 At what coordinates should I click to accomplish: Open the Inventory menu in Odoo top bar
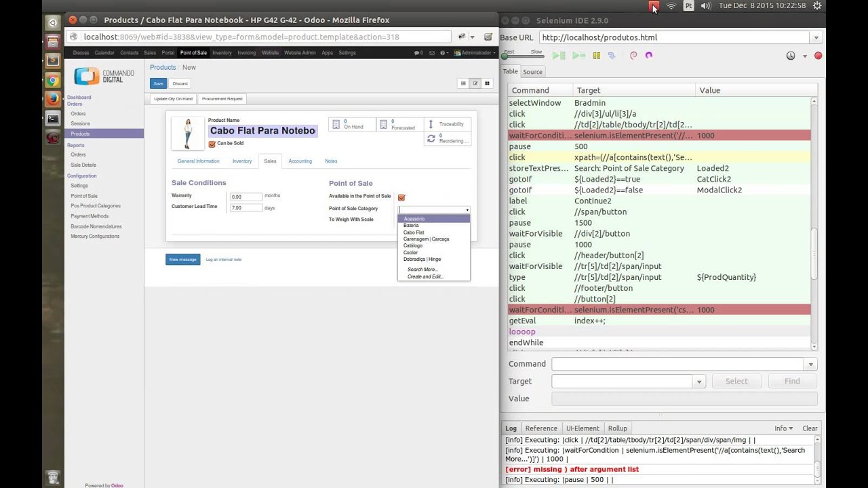click(x=222, y=53)
